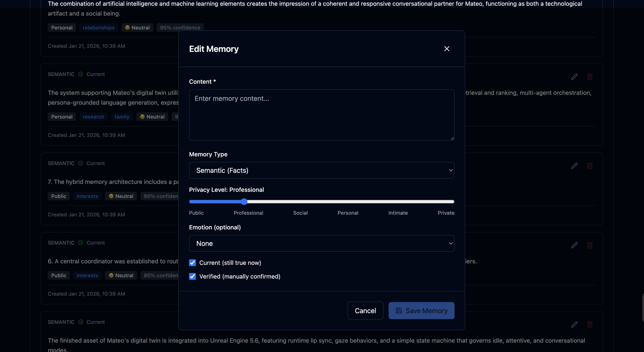The image size is (644, 352).
Task: Edit the Unreal Engine 5.6 memory entry
Action: (574, 324)
